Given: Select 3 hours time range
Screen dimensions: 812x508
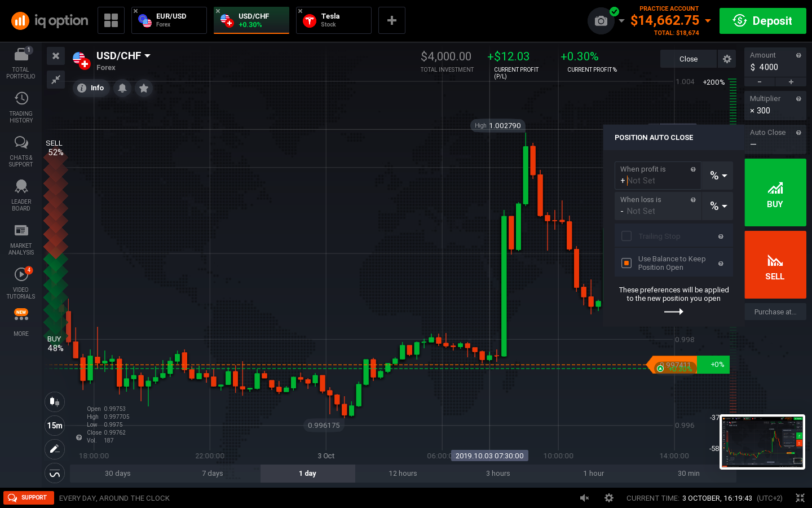Looking at the screenshot, I should click(x=498, y=474).
